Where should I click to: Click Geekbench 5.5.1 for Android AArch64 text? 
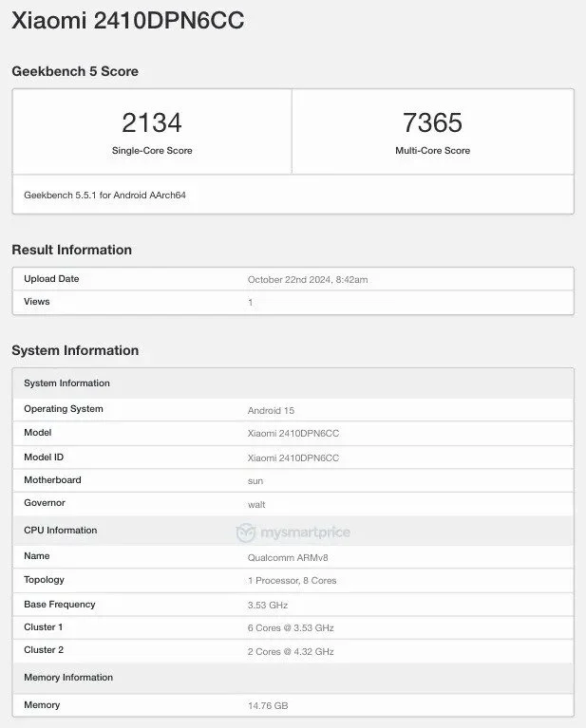[x=106, y=195]
